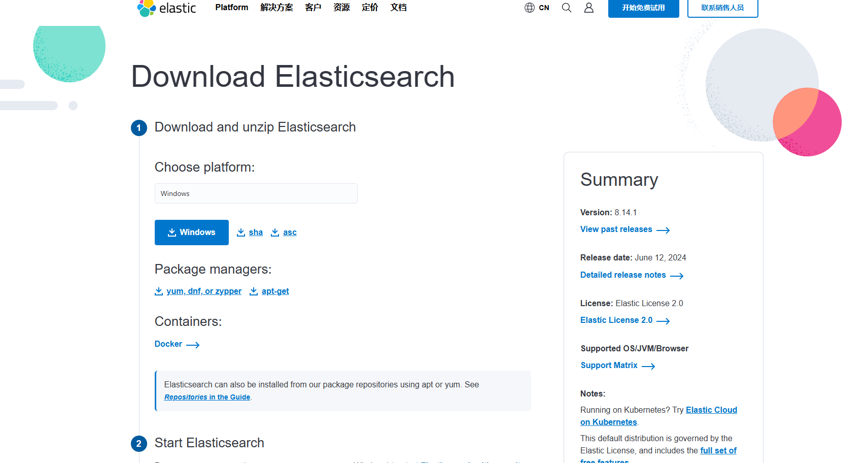Screen dimensions: 868x463
Task: Click the arrow beside View past releases
Action: [664, 230]
